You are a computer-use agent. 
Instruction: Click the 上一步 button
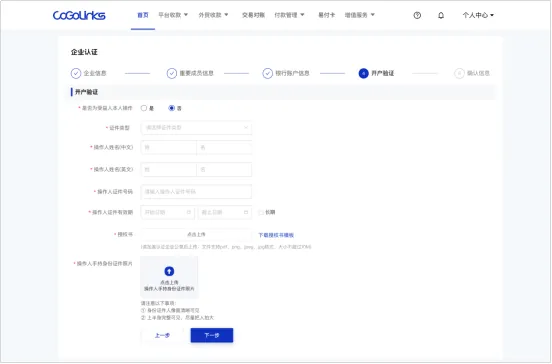coord(162,335)
